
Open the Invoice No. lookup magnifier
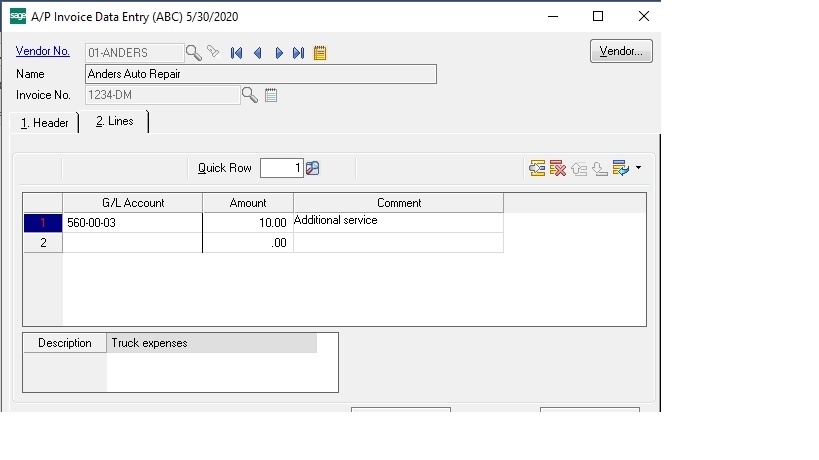(249, 95)
